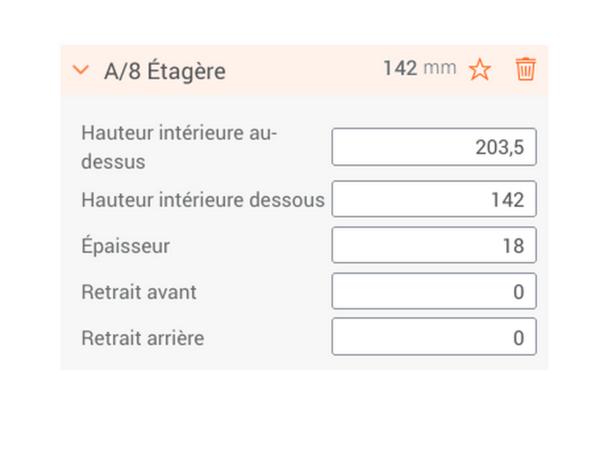Mark the A/8 Étagère as favorite

(480, 70)
